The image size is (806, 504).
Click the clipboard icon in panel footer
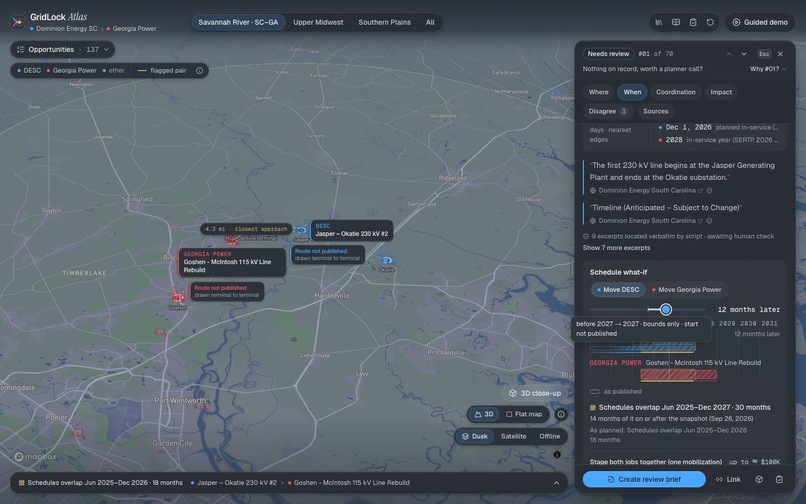[779, 479]
